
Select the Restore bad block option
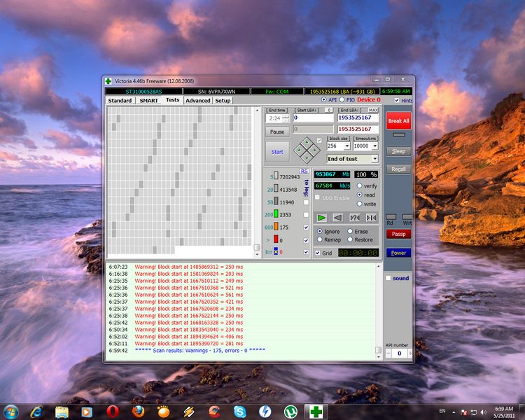coord(350,239)
